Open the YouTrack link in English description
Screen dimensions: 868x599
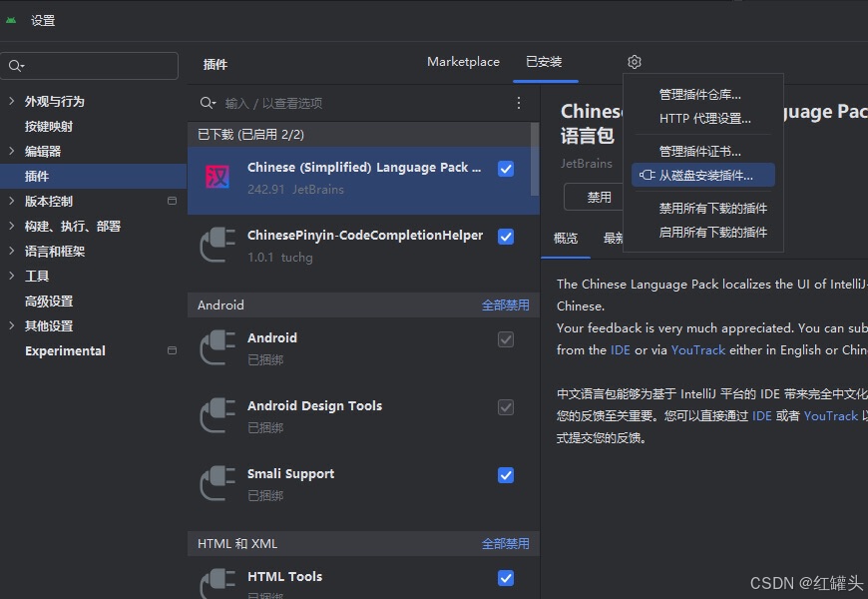click(698, 350)
